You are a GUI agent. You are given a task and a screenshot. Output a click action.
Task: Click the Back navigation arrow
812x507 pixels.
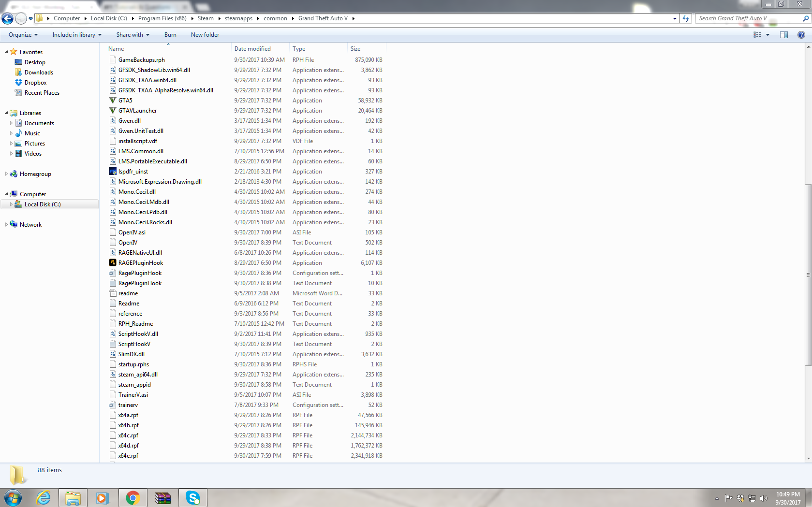pos(8,18)
